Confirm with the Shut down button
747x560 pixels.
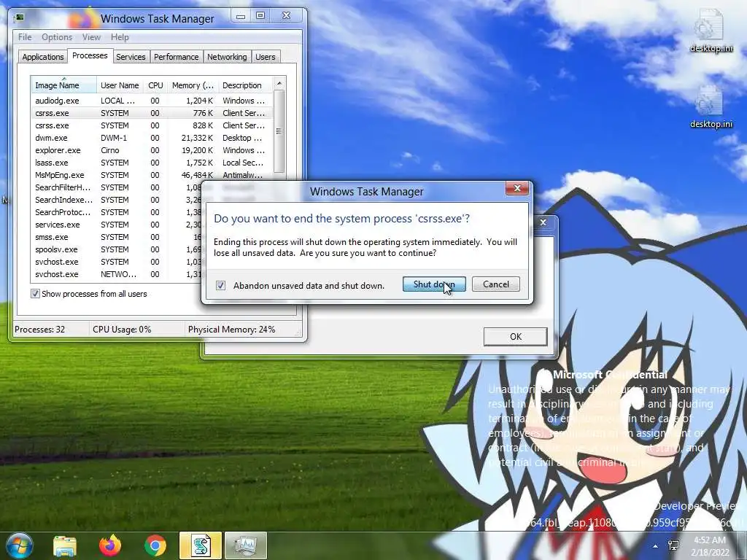434,284
